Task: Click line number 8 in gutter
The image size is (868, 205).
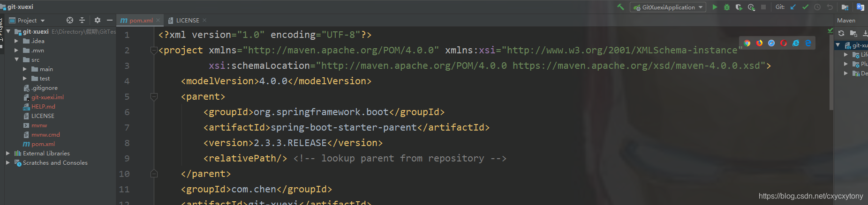Action: [127, 143]
